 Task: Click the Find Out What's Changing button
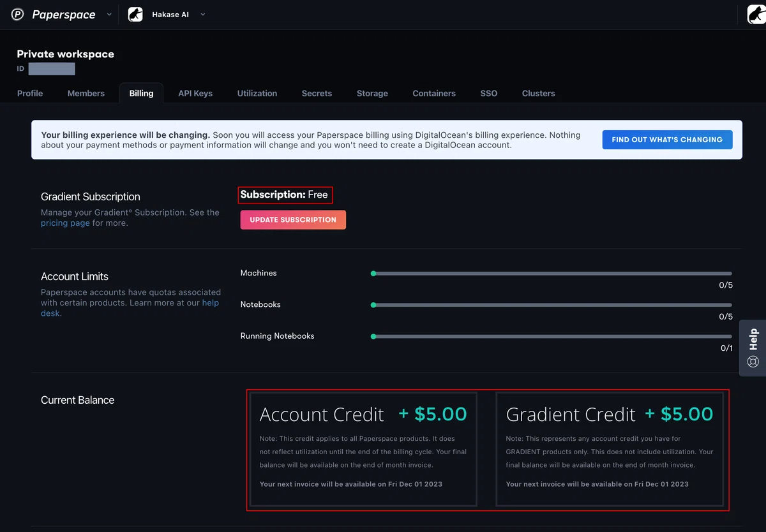coord(667,140)
